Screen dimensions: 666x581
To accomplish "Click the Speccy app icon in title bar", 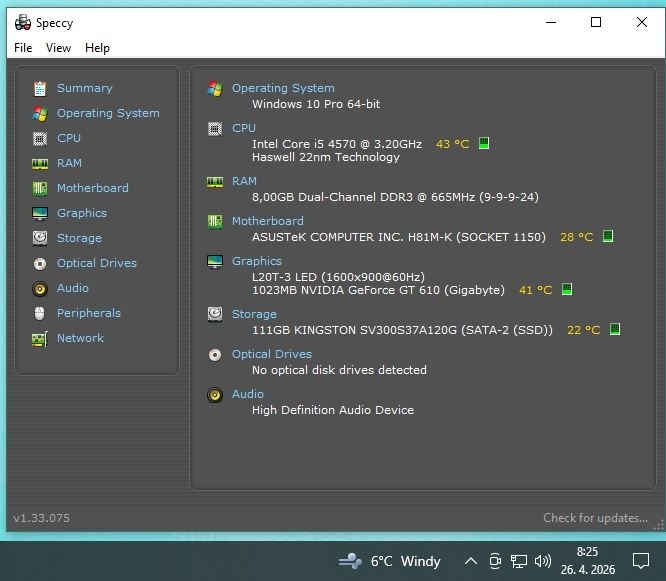I will [23, 22].
